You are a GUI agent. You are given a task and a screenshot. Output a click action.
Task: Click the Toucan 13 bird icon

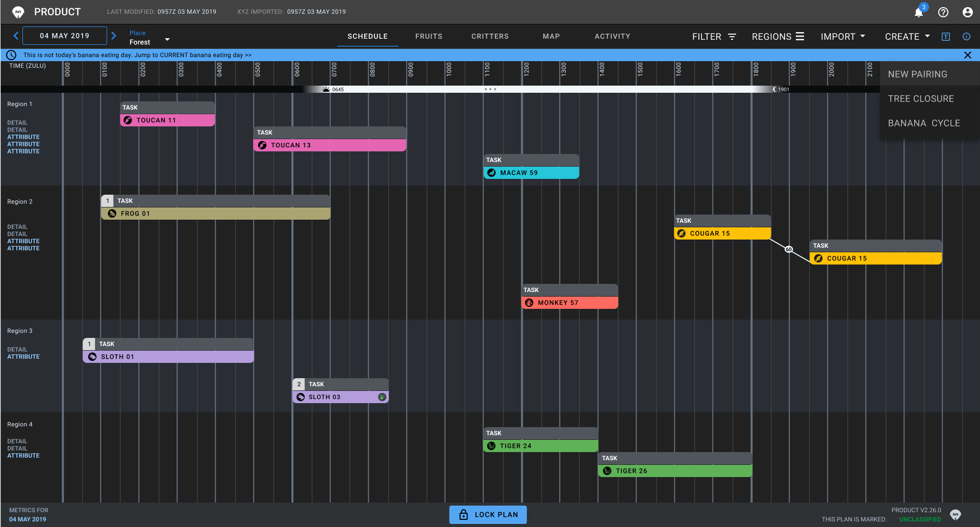pos(262,145)
